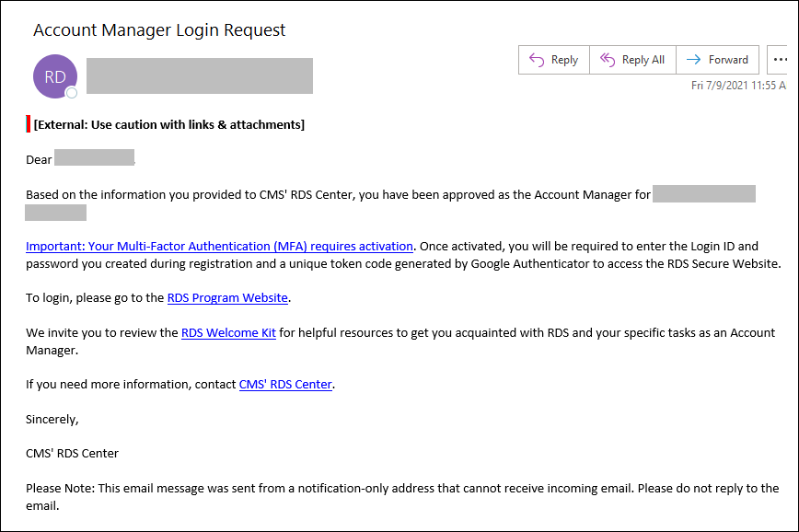Click the CMS' RDS Center signature line
799x532 pixels.
point(72,453)
